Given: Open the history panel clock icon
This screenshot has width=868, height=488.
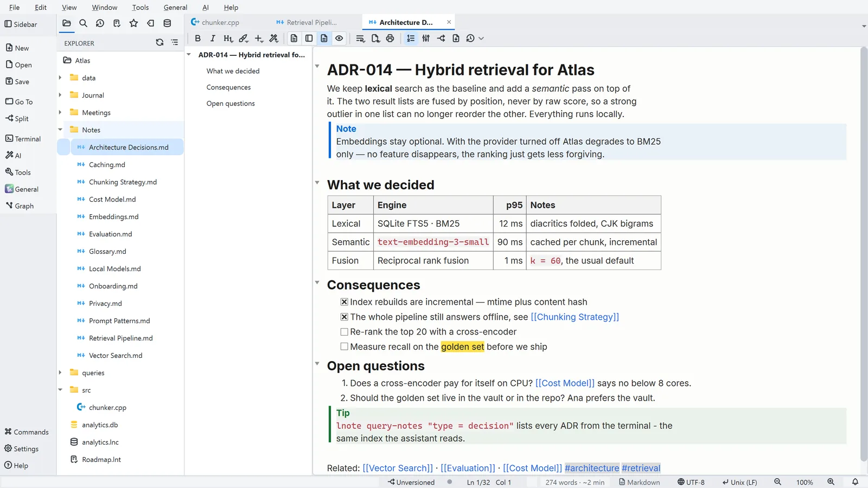Looking at the screenshot, I should [100, 23].
